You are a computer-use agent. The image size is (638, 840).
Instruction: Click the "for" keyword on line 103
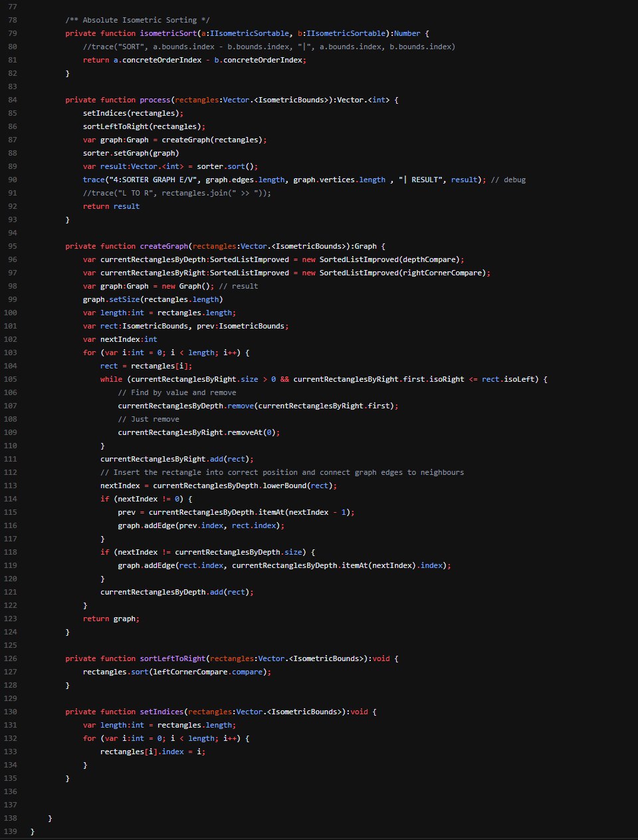click(89, 352)
